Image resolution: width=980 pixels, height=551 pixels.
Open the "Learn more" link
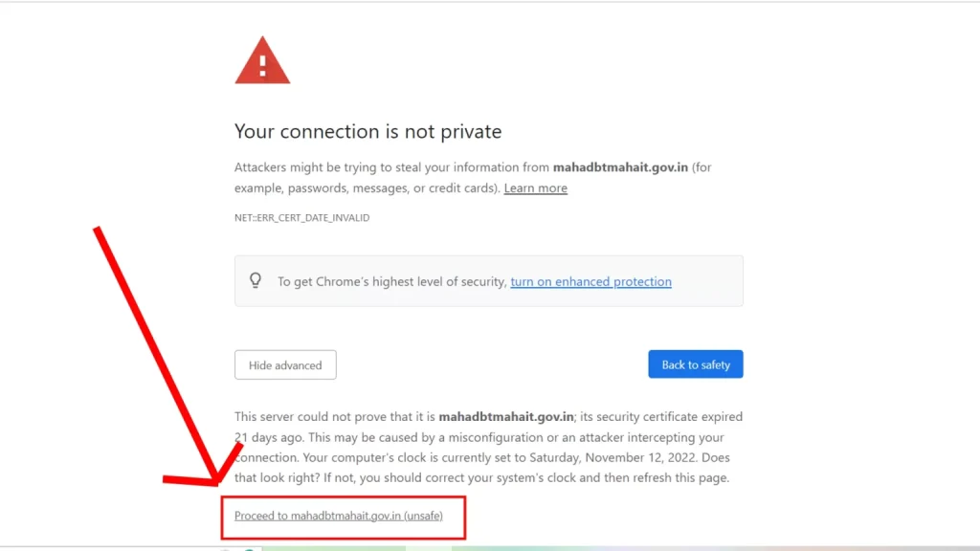[x=535, y=187]
